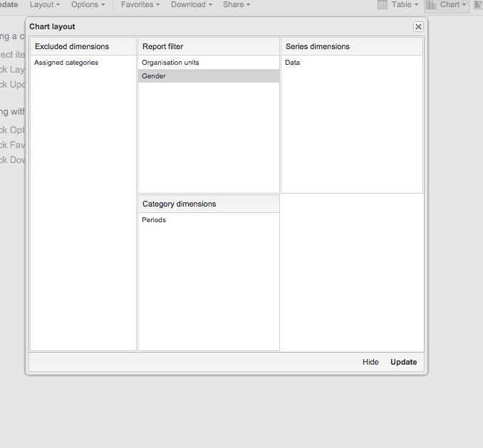Open the Options dropdown menu
The width and height of the screenshot is (483, 448).
pos(88,5)
